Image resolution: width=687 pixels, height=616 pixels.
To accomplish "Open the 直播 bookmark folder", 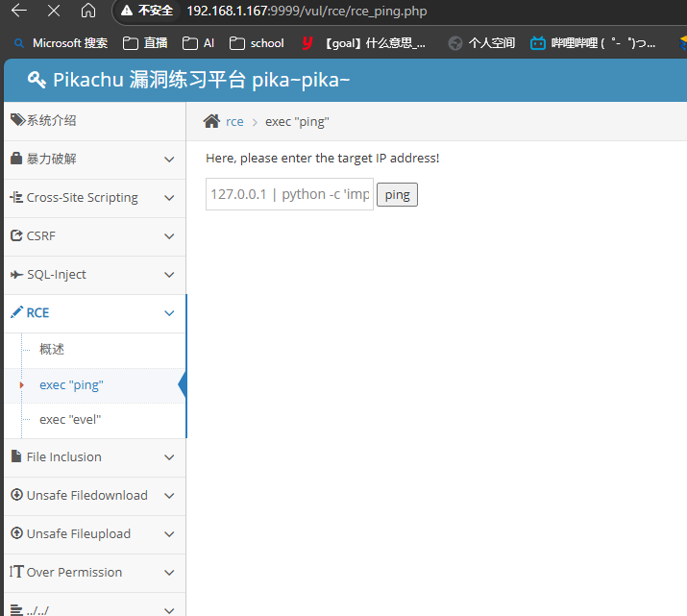I will point(145,43).
